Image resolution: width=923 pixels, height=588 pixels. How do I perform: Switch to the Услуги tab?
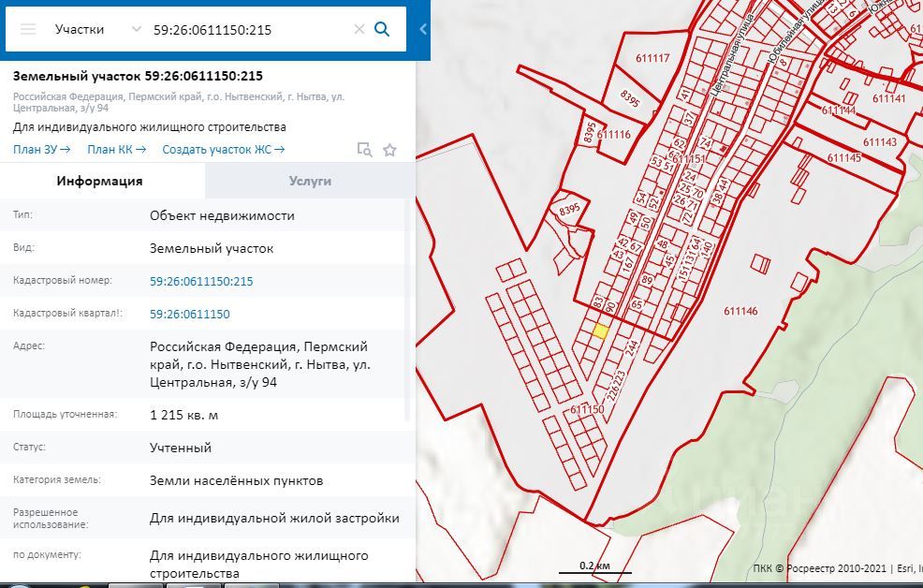[x=310, y=181]
